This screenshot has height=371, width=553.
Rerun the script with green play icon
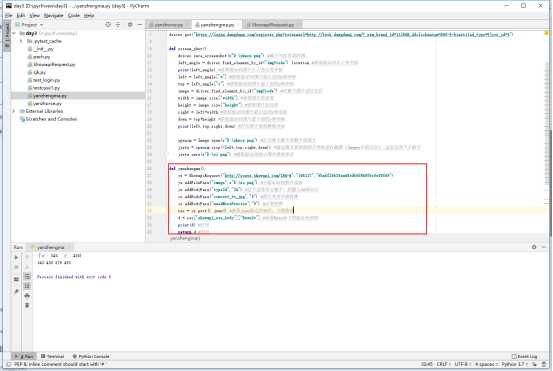tap(16, 257)
